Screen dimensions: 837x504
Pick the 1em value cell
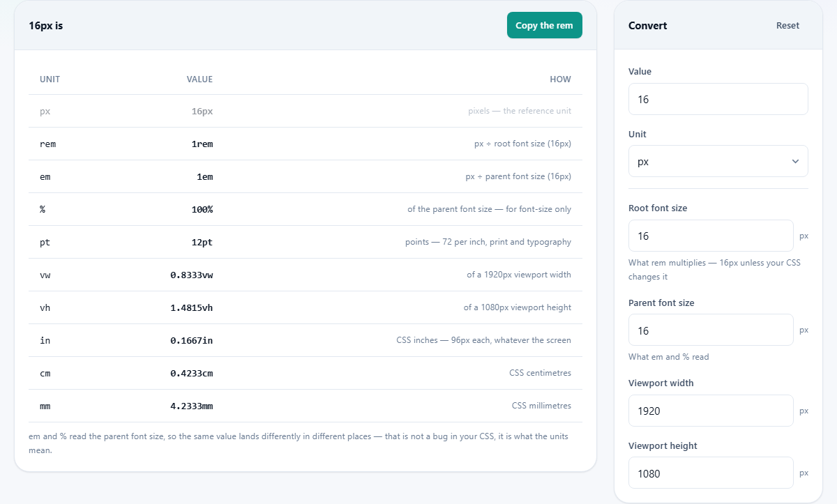pyautogui.click(x=204, y=176)
